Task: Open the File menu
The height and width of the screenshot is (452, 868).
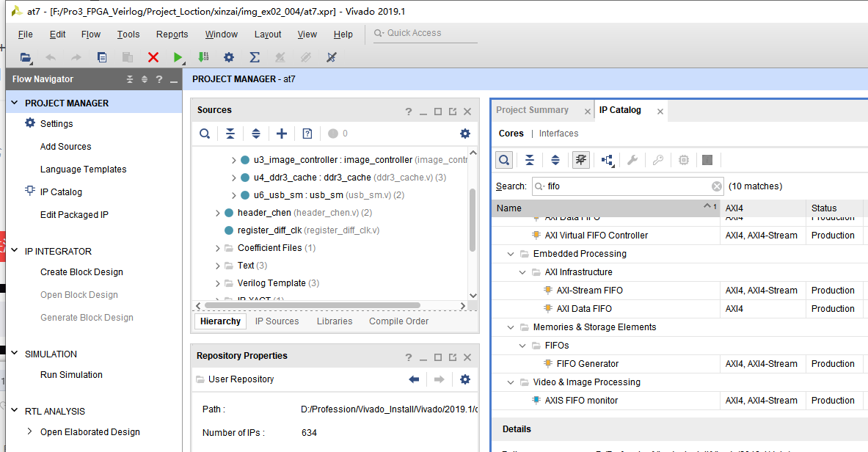Action: (x=26, y=34)
